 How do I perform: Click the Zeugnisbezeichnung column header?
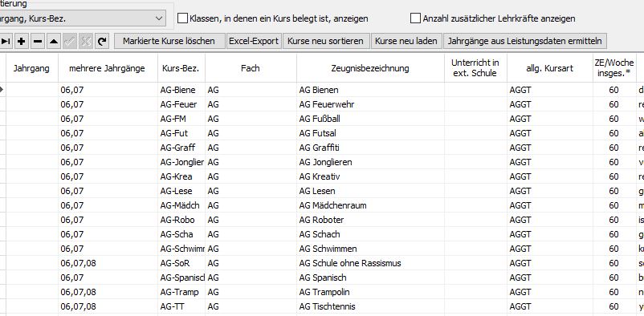(370, 68)
